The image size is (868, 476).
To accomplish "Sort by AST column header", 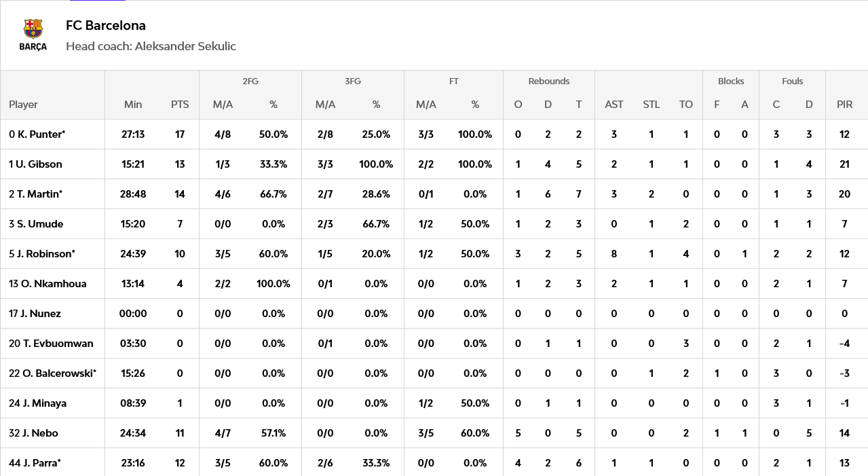I will click(x=614, y=105).
